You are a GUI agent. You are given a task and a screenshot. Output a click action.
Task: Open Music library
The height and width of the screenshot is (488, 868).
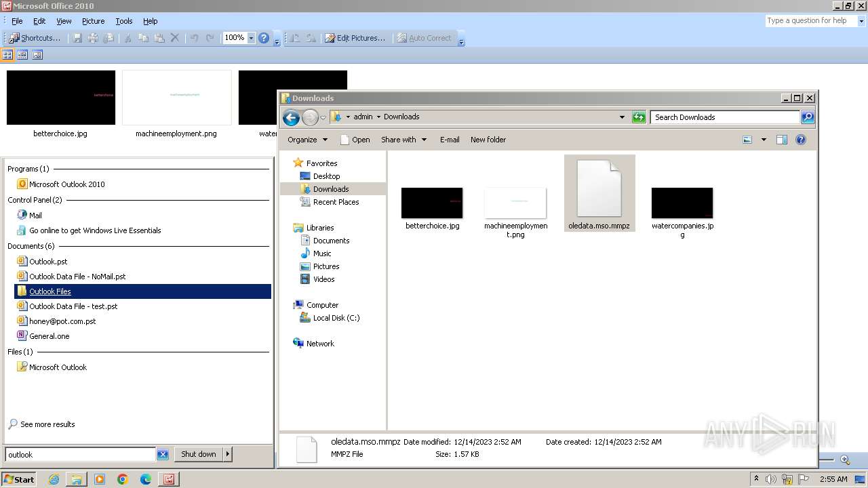(x=322, y=253)
